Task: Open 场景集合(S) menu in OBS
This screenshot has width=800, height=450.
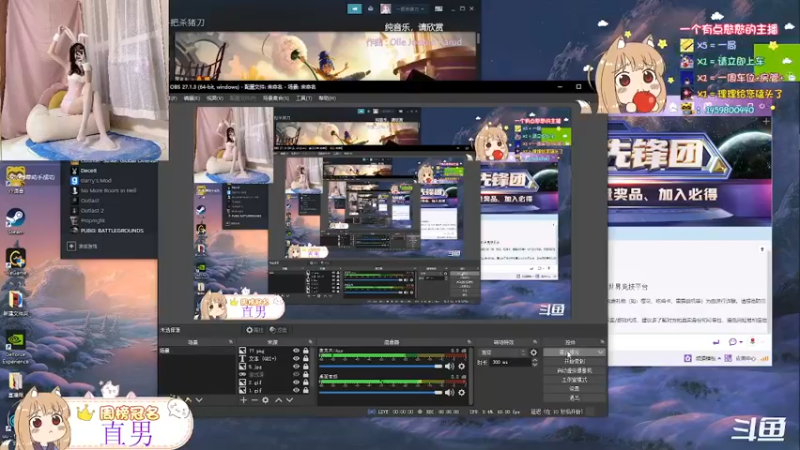Action: (x=276, y=98)
